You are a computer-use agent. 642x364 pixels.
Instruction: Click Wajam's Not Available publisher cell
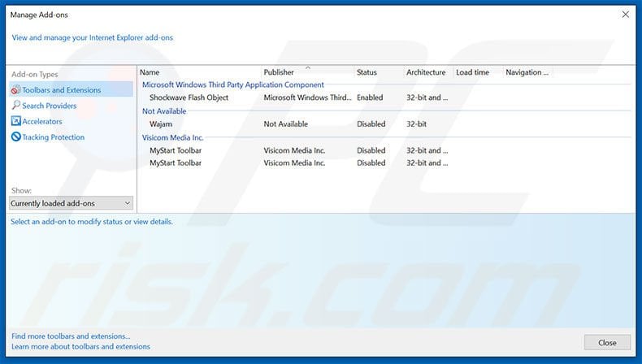click(286, 124)
